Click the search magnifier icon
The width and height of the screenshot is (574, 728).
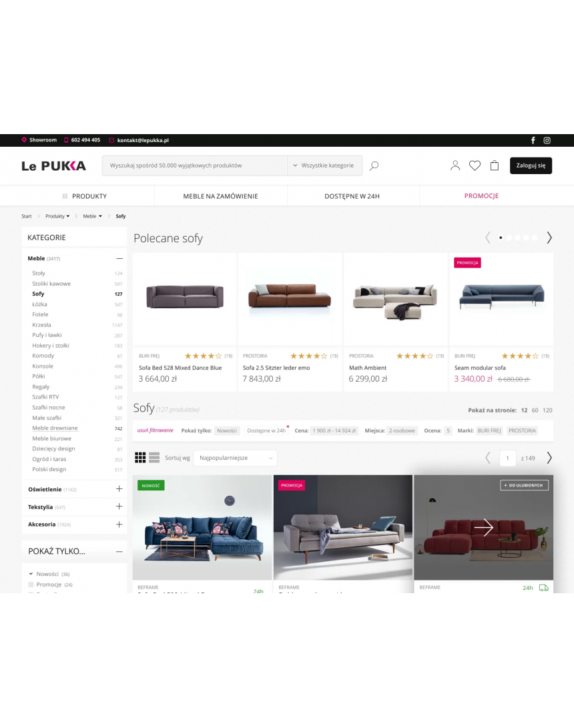(374, 165)
